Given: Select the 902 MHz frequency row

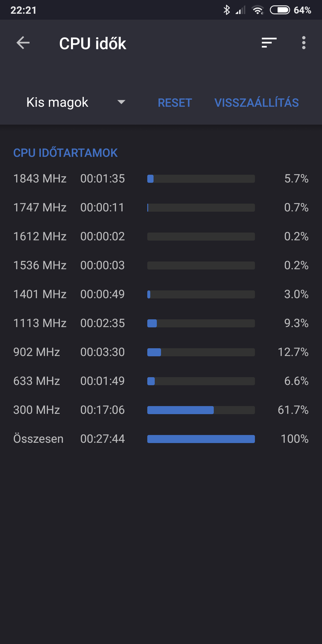Looking at the screenshot, I should pos(161,352).
